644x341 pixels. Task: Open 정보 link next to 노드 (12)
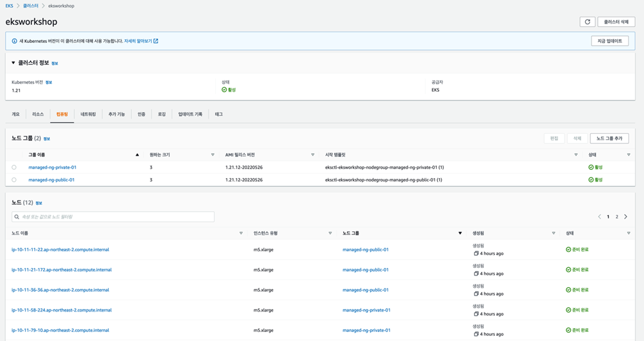[38, 203]
